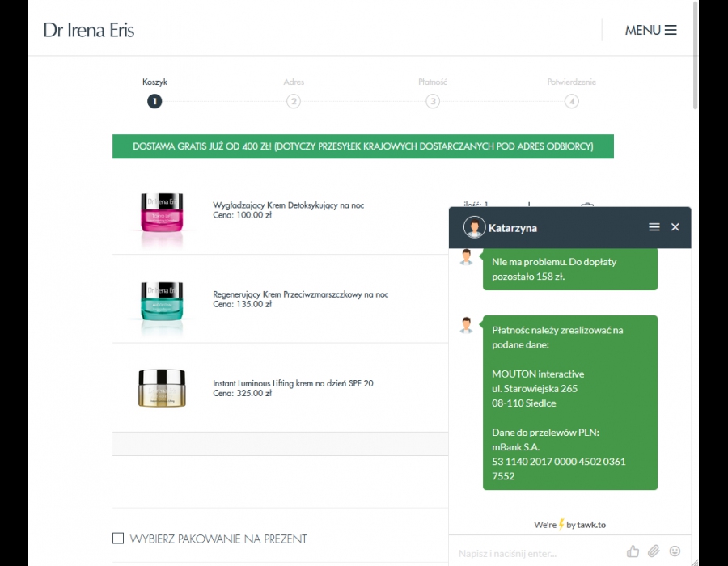This screenshot has height=566, width=728.
Task: Click Katarzyna's agent avatar in chat header
Action: [x=474, y=227]
